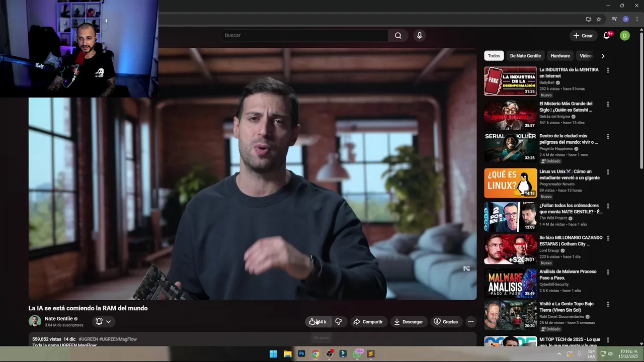Click the Crear button
This screenshot has height=362, width=644.
click(x=583, y=36)
